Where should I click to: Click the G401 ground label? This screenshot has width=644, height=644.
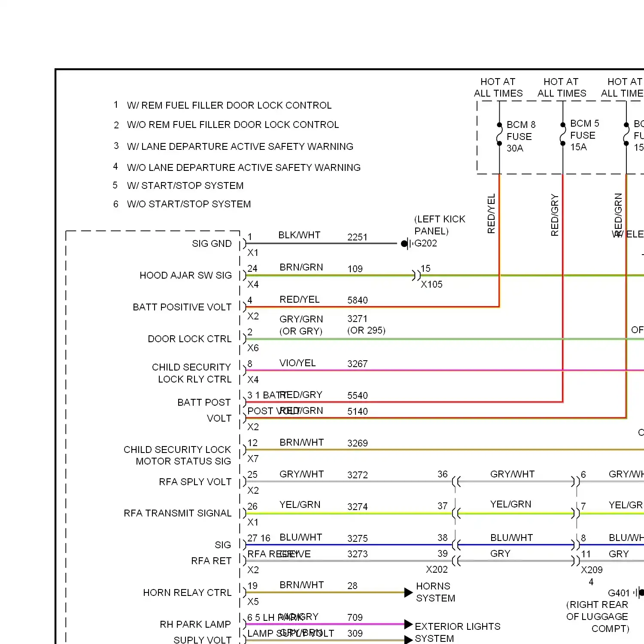[x=619, y=593]
